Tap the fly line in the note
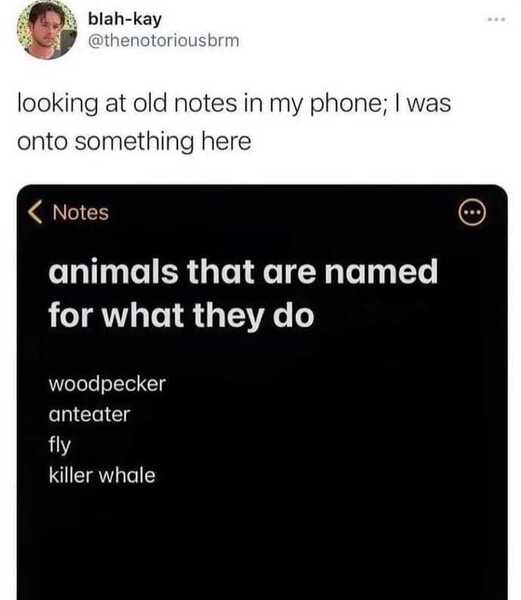The image size is (521, 600). (60, 445)
